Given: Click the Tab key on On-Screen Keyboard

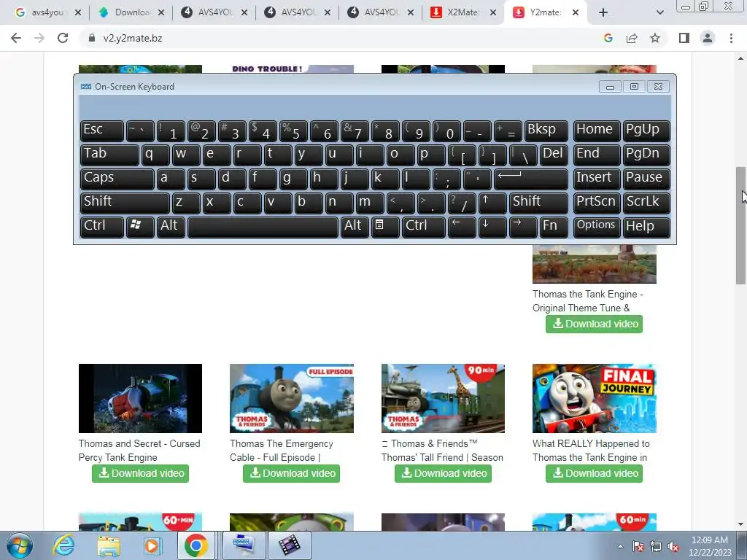Looking at the screenshot, I should (x=109, y=155).
